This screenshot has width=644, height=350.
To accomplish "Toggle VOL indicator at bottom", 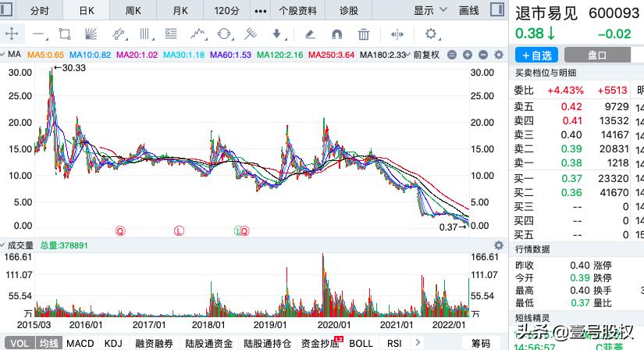I will click(x=20, y=343).
